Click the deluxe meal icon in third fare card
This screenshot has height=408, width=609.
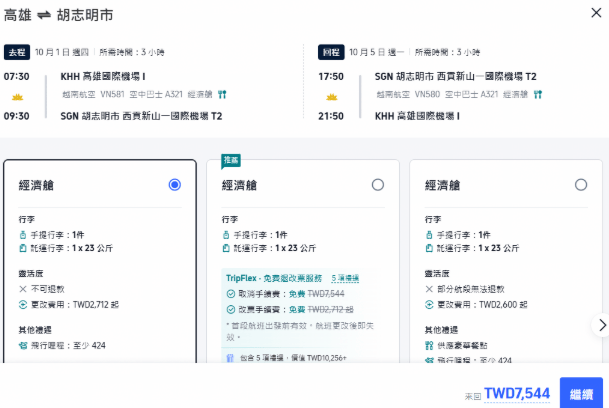pos(429,345)
